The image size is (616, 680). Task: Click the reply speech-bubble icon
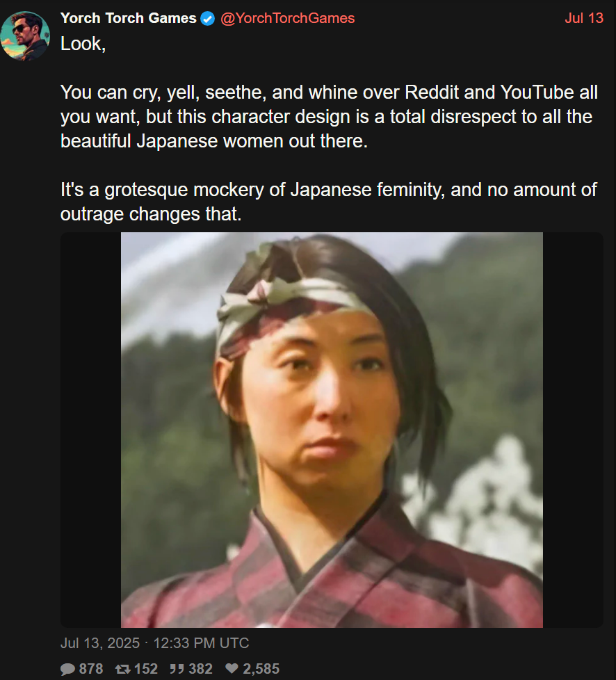[x=67, y=669]
